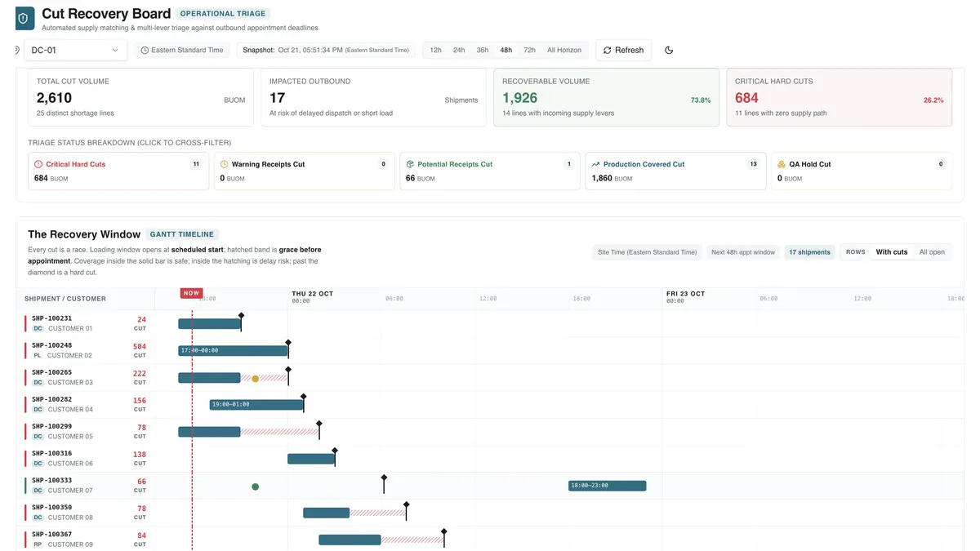Click the OPERATIONAL TRIAGE badge
Image resolution: width=980 pixels, height=551 pixels.
point(223,14)
